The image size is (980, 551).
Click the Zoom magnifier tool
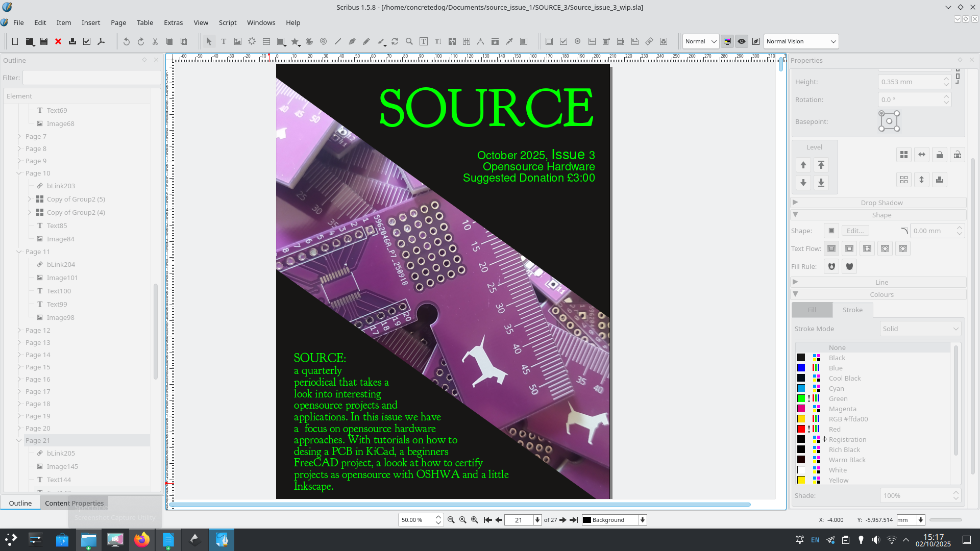[x=409, y=41]
